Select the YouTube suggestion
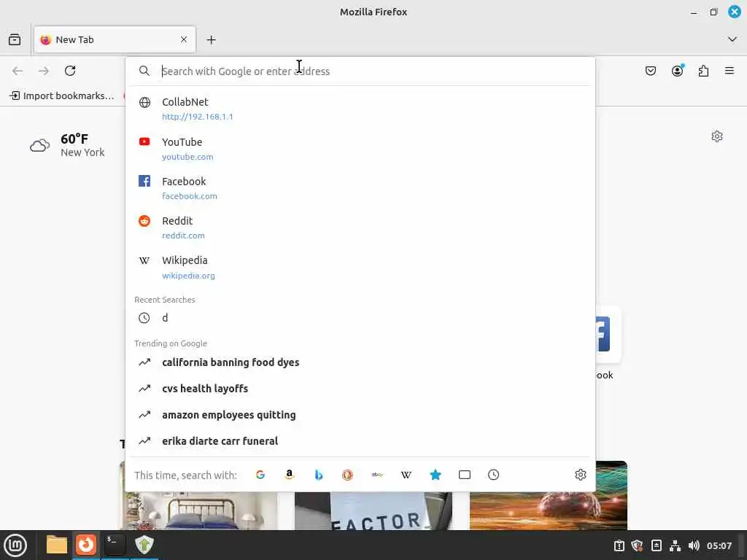 coord(360,149)
